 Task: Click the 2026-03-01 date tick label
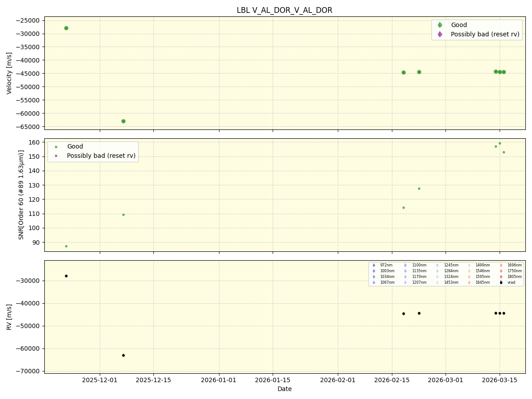point(446,380)
